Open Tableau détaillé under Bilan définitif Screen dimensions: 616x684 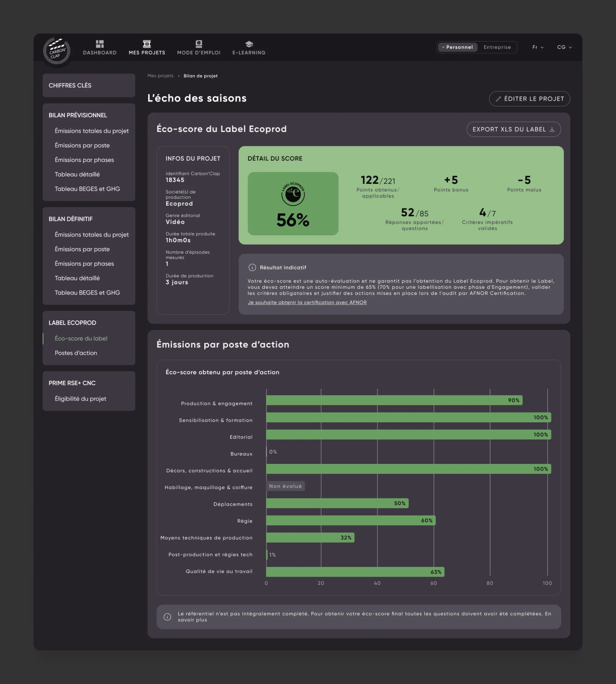(x=77, y=278)
